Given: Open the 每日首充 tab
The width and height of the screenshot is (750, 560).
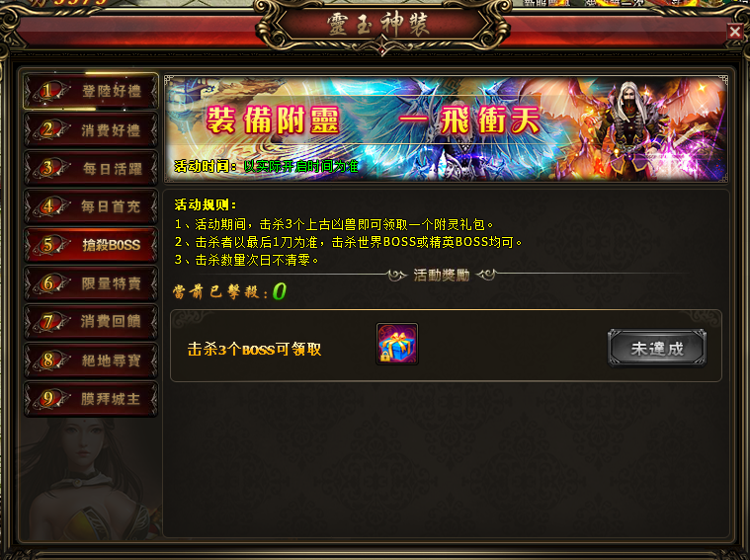Looking at the screenshot, I should tap(91, 206).
